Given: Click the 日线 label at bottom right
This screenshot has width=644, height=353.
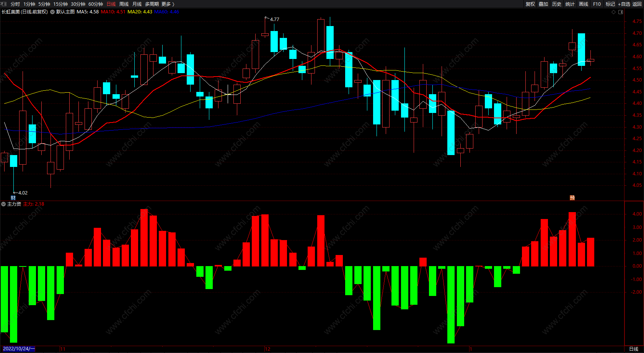Looking at the screenshot, I should (634, 349).
